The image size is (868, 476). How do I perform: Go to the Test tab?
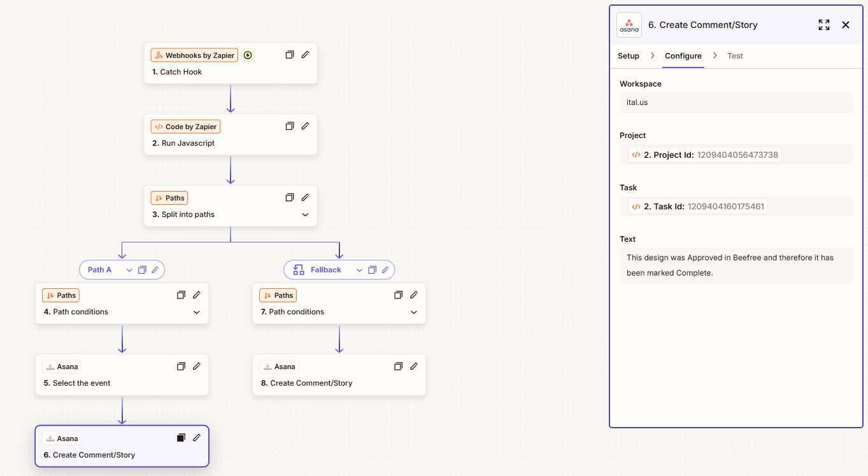pos(735,56)
